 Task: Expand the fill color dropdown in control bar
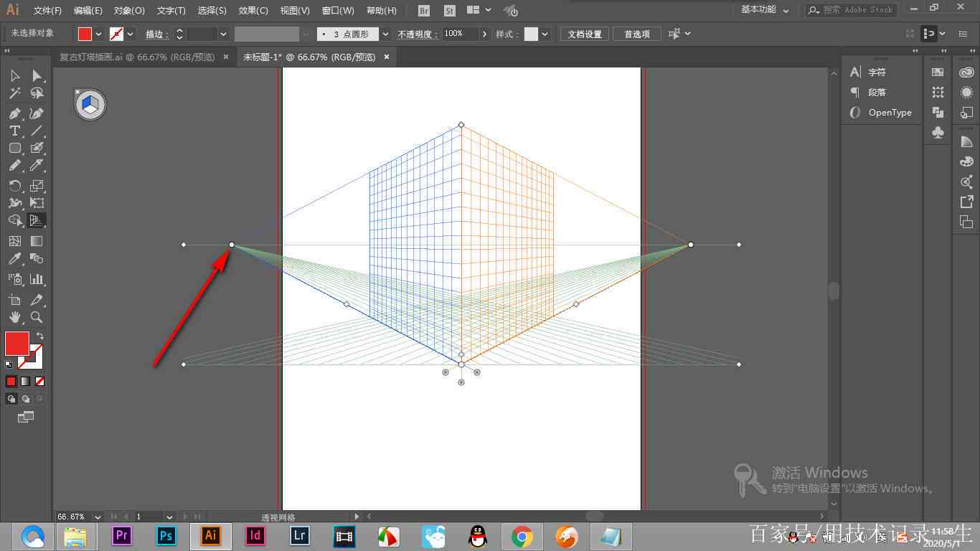98,34
